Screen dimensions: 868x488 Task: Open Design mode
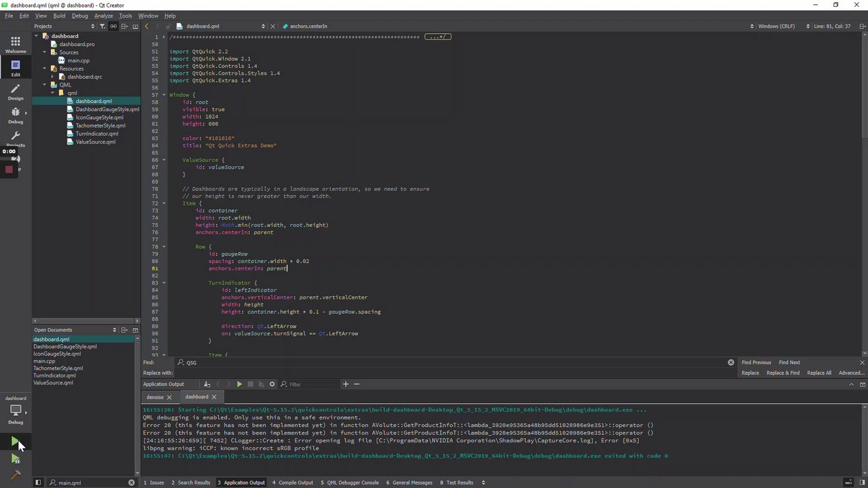tap(16, 91)
